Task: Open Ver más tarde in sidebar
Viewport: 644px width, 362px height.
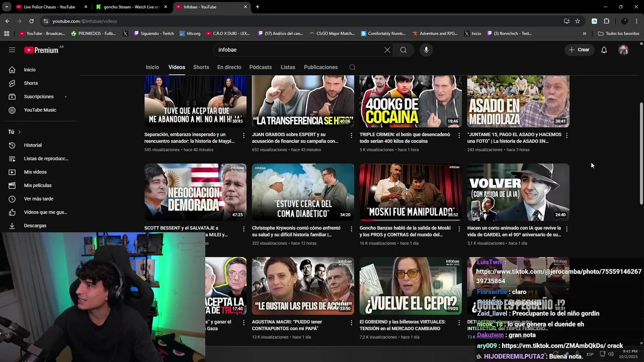Action: coord(38,199)
